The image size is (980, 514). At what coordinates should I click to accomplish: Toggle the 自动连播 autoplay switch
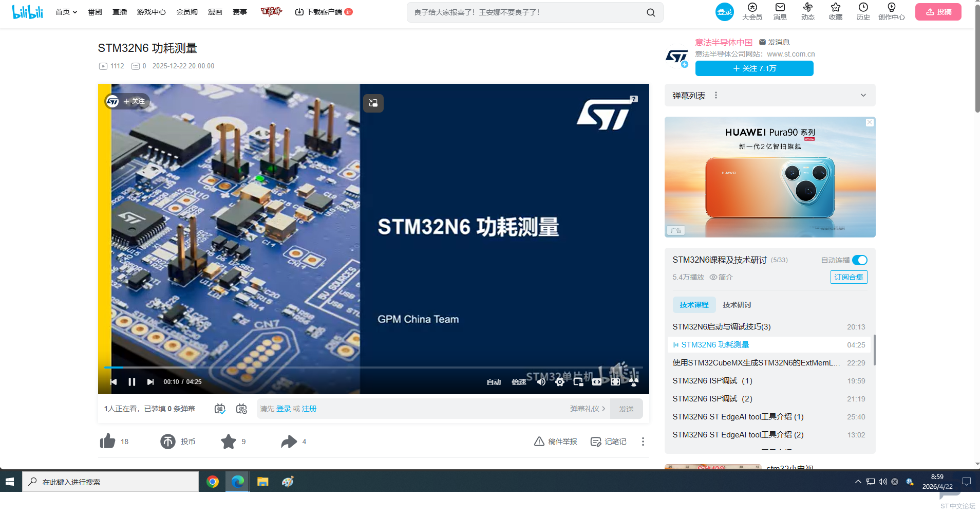click(859, 260)
